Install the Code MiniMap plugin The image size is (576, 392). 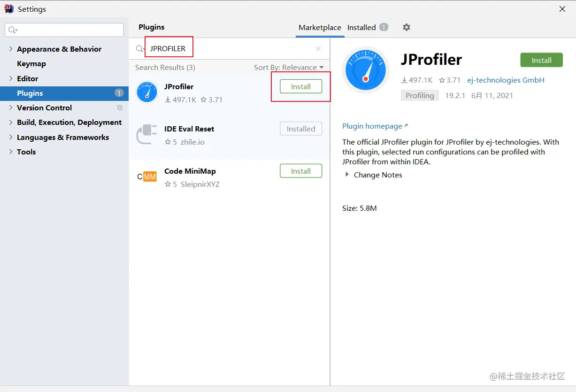pos(301,171)
